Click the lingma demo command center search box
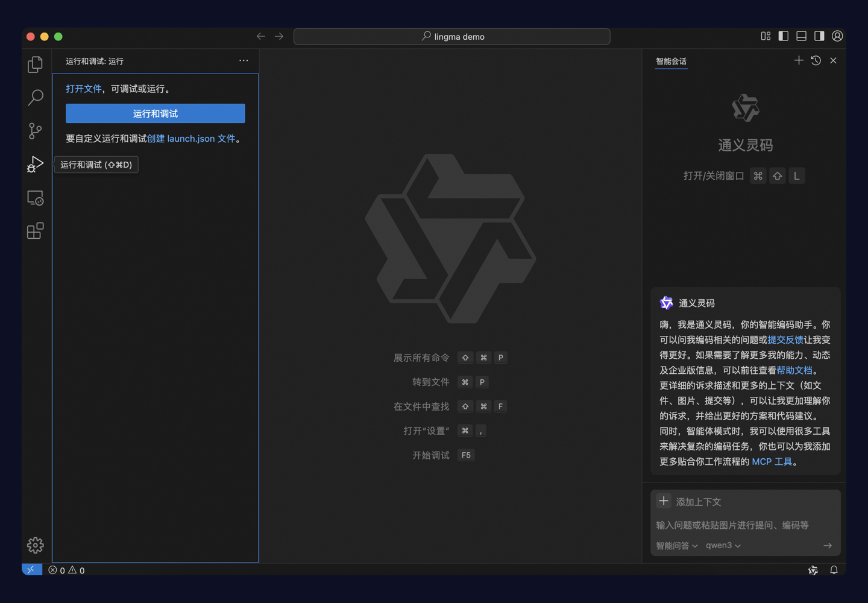Image resolution: width=868 pixels, height=603 pixels. pos(452,37)
